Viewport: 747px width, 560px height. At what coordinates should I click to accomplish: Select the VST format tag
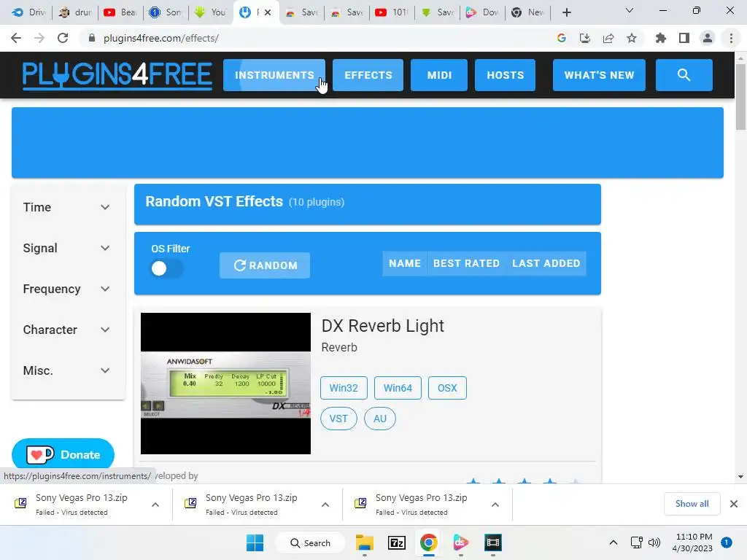click(x=338, y=419)
